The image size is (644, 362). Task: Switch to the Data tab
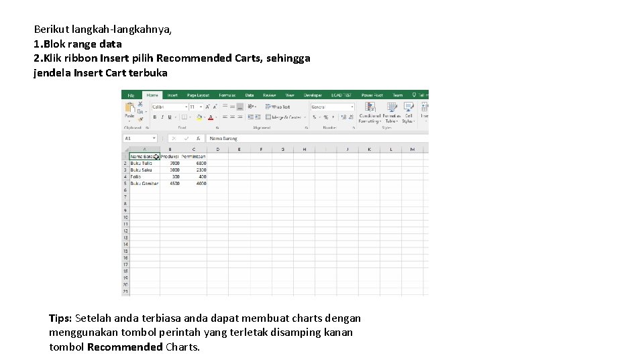click(x=250, y=95)
